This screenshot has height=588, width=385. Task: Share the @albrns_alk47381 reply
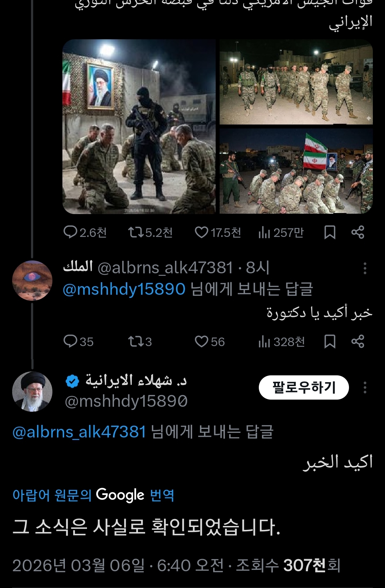click(358, 341)
